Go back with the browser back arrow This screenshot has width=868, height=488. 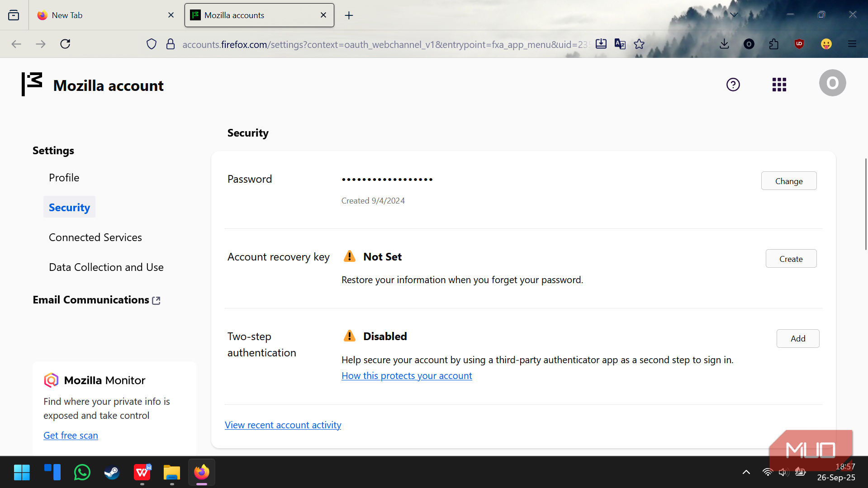point(16,44)
